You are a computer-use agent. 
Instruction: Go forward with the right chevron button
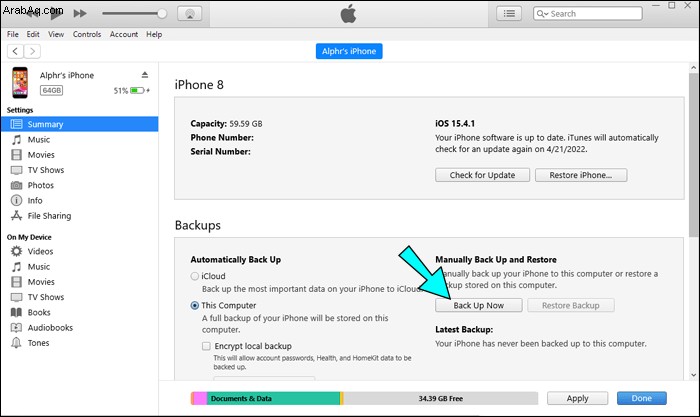point(32,51)
